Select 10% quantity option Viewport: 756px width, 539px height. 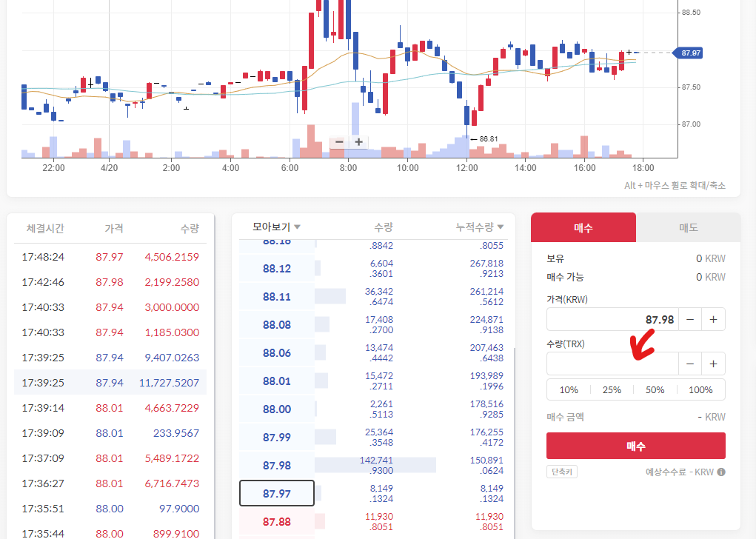[569, 389]
